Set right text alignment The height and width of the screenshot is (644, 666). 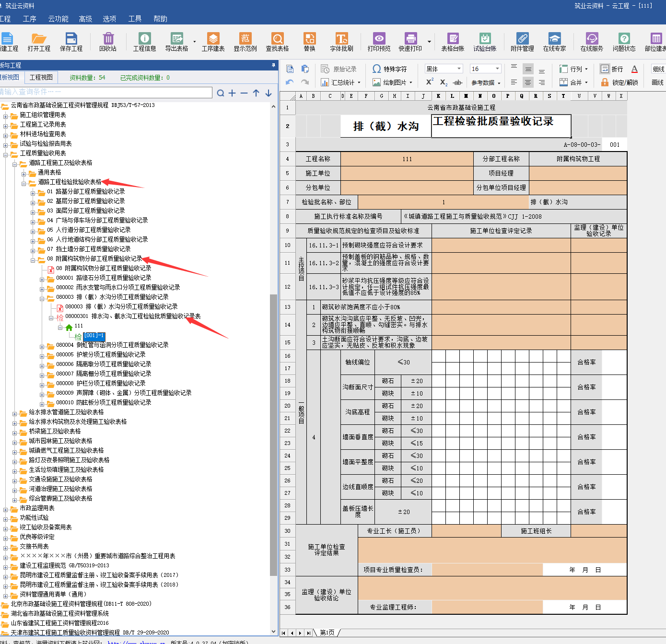pos(542,82)
